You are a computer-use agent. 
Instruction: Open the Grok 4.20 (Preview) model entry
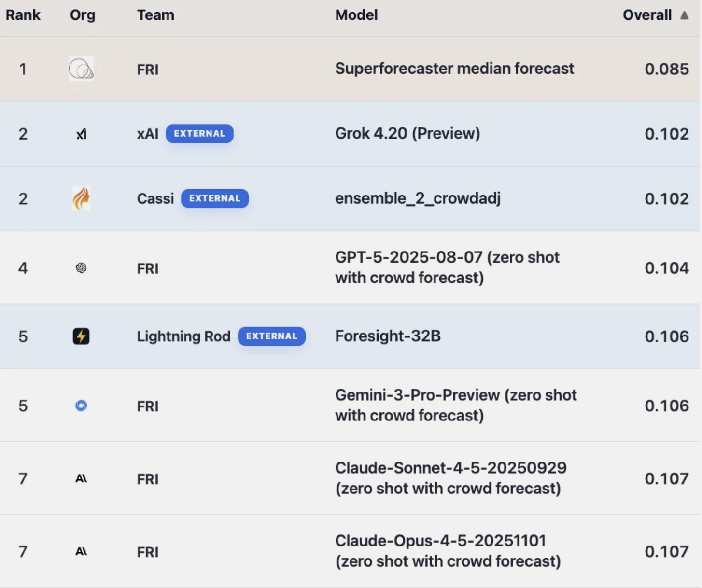point(407,134)
